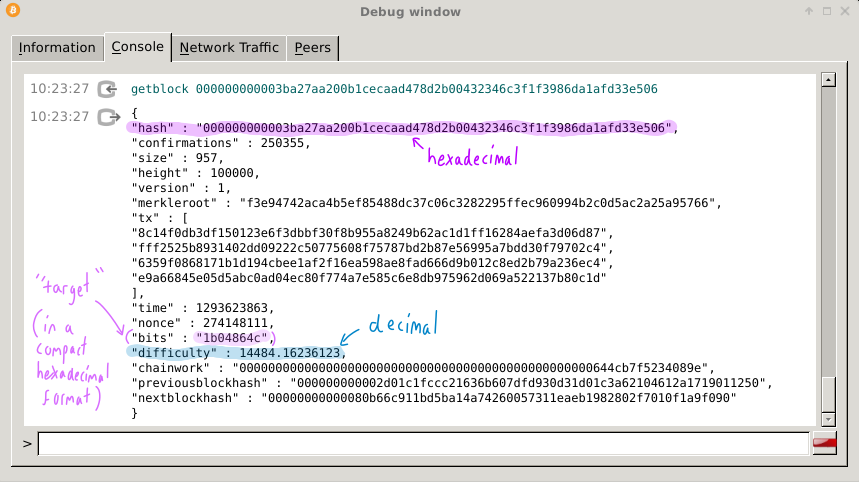Click the scrollbar down arrow

pos(827,419)
